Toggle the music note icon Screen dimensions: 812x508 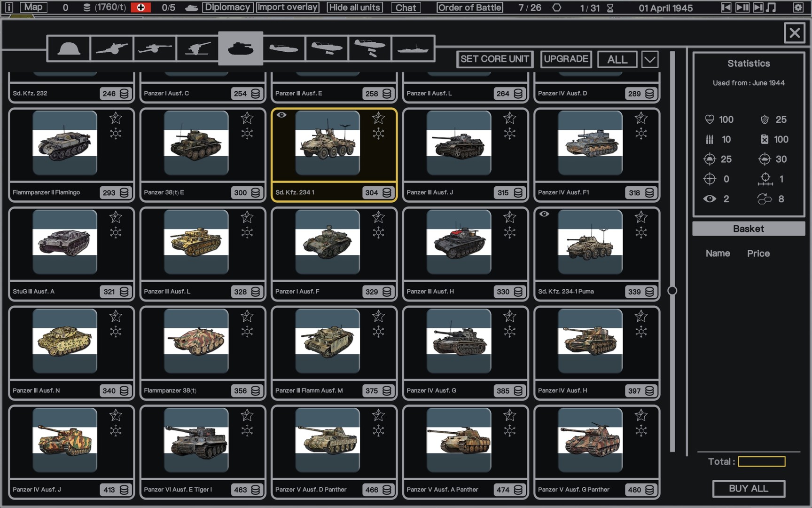click(x=771, y=8)
